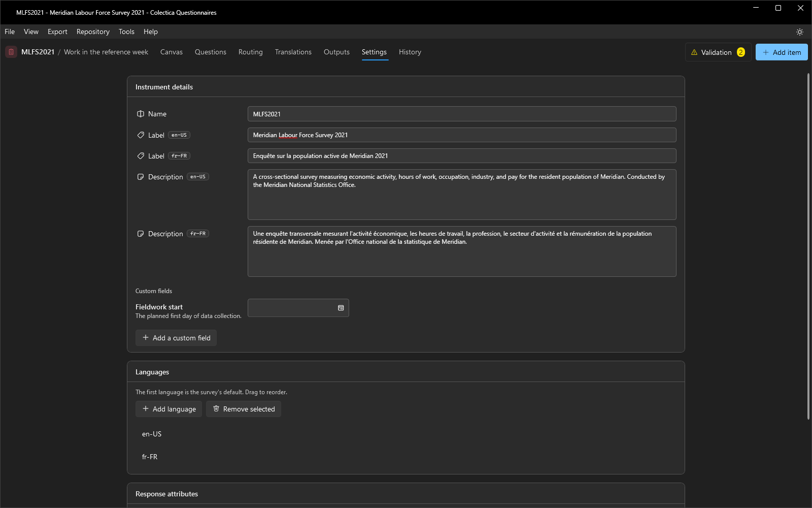Image resolution: width=812 pixels, height=508 pixels.
Task: Open calendar picker for Fieldwork start
Action: [x=341, y=308]
